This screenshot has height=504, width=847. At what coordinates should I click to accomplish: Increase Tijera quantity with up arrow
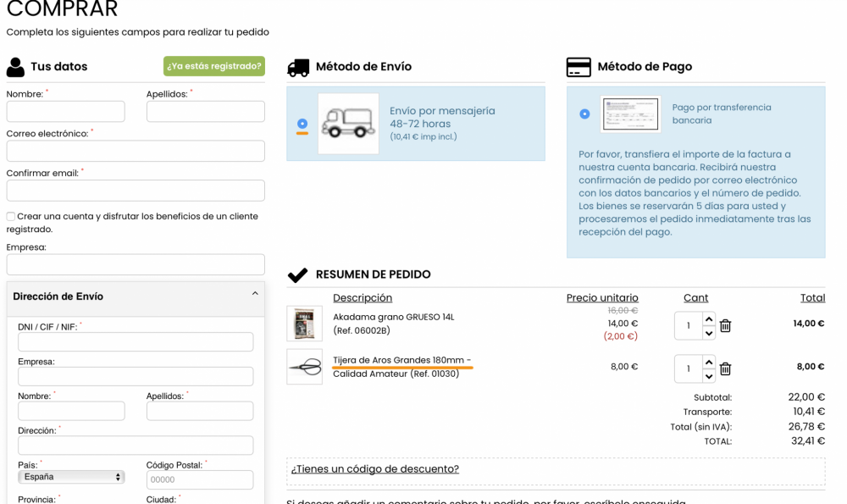[709, 362]
